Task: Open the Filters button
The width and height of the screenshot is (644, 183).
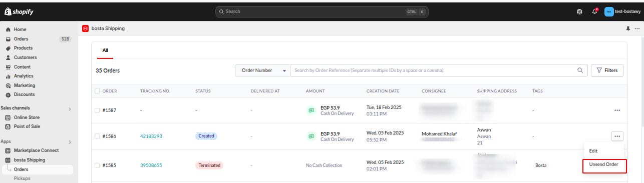Action: tap(607, 70)
